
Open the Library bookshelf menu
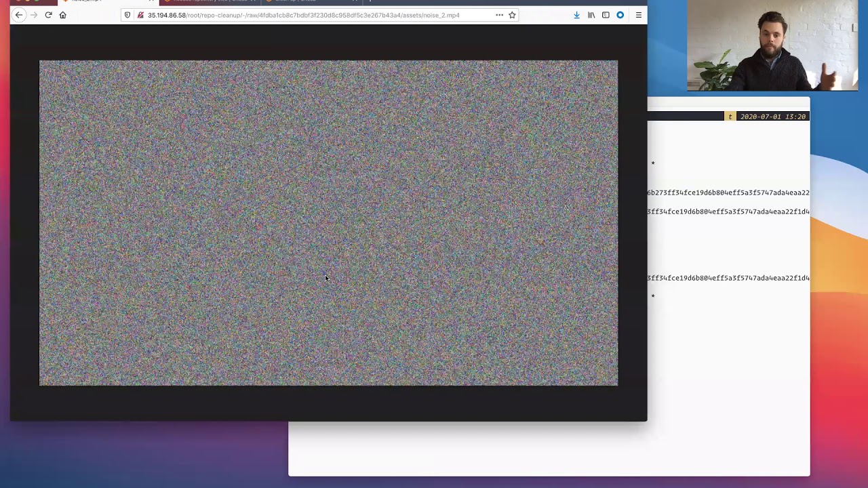point(591,15)
